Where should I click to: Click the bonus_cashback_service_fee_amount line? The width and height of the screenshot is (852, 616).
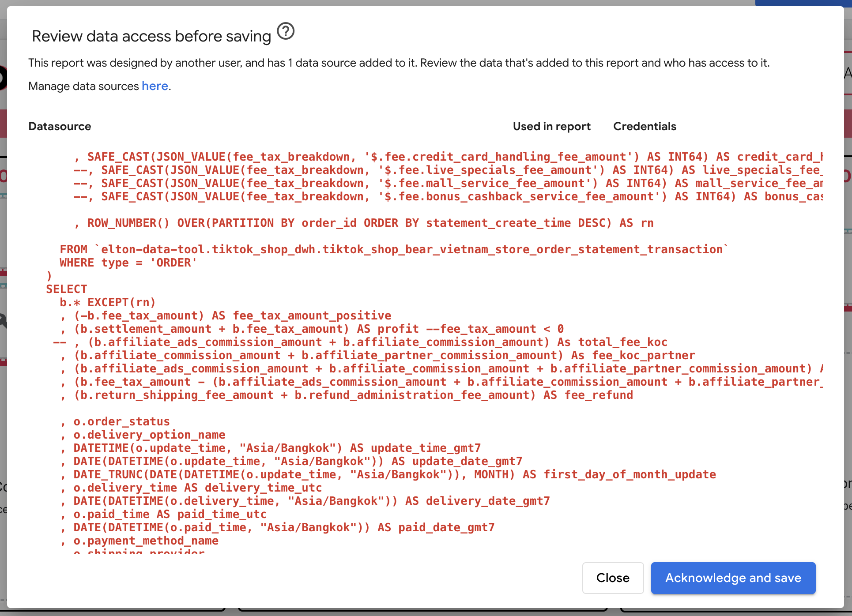pyautogui.click(x=448, y=196)
